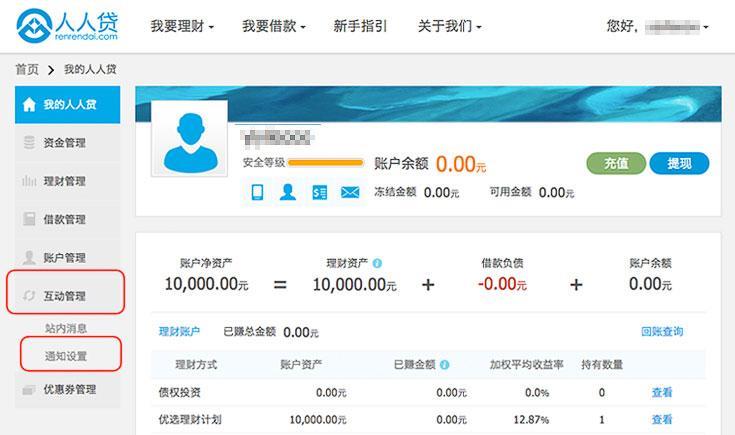
Task: Click the blue 提现 button
Action: click(x=679, y=164)
